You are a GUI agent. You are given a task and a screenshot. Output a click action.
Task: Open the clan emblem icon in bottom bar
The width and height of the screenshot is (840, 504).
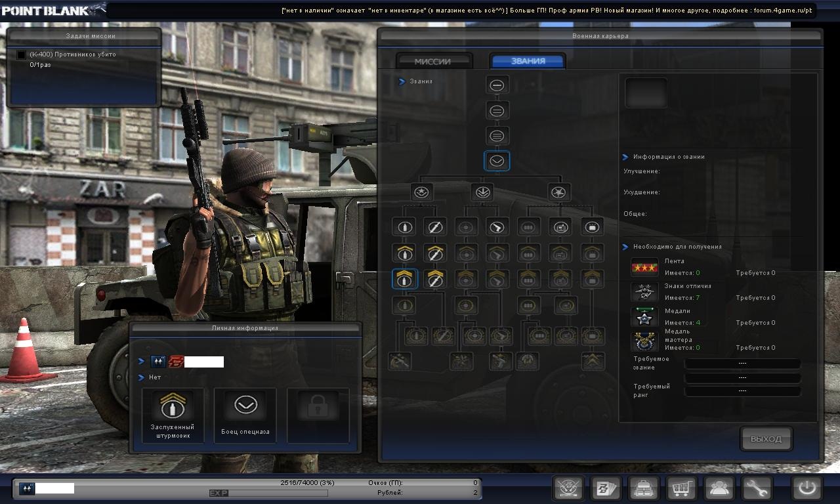coord(568,488)
